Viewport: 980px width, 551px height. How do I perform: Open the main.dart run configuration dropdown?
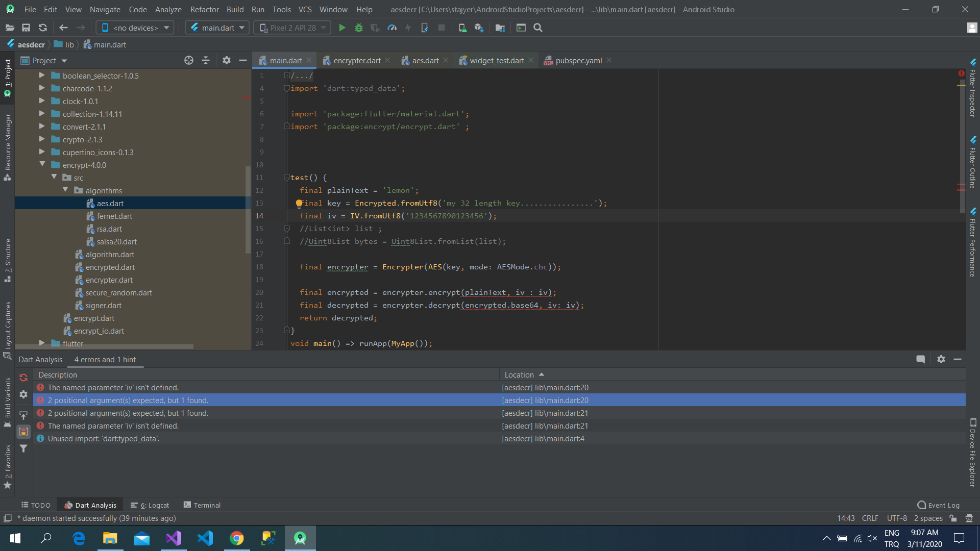(x=216, y=28)
